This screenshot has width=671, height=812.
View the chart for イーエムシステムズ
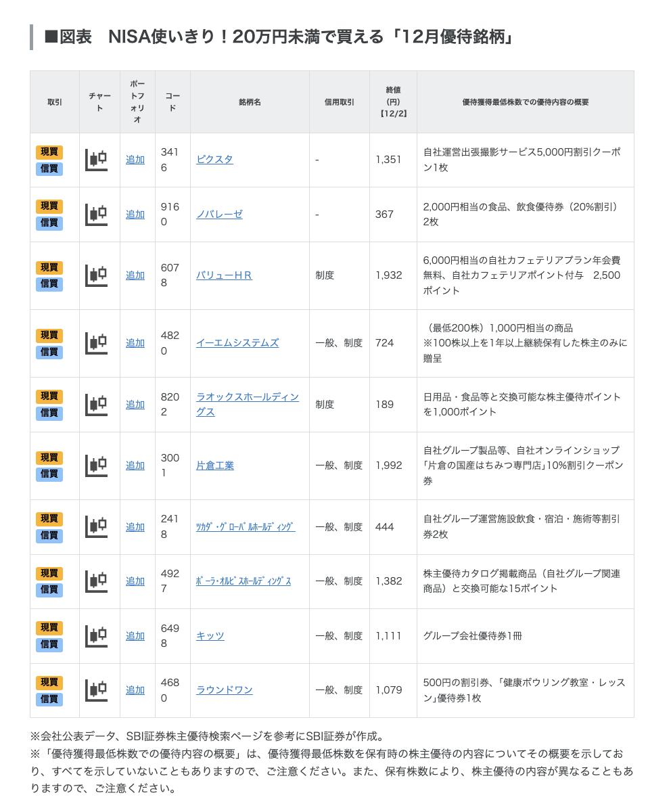(x=97, y=343)
